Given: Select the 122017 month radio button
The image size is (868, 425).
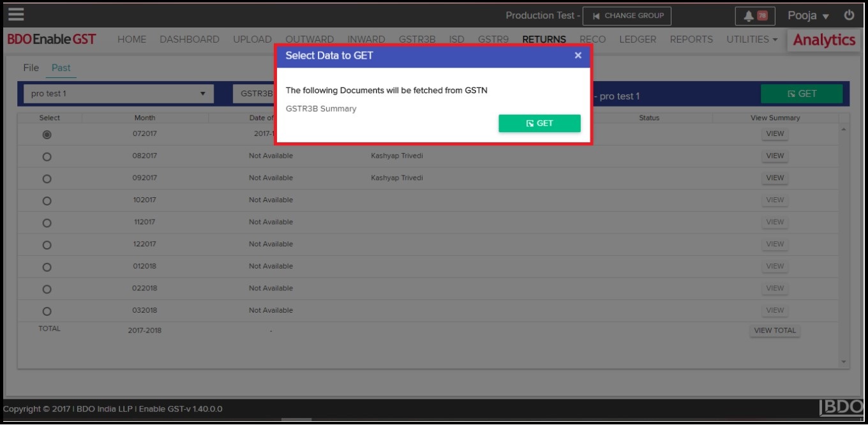Looking at the screenshot, I should click(x=47, y=245).
